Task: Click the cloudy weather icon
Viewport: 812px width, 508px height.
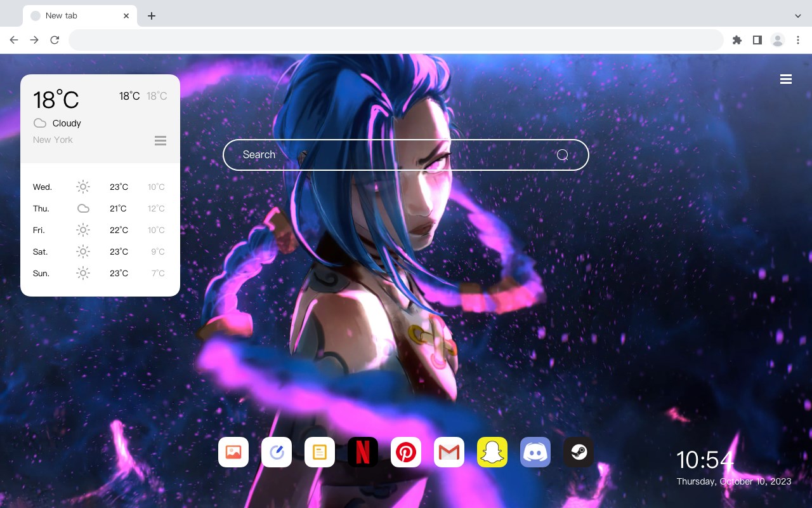Action: (40, 123)
